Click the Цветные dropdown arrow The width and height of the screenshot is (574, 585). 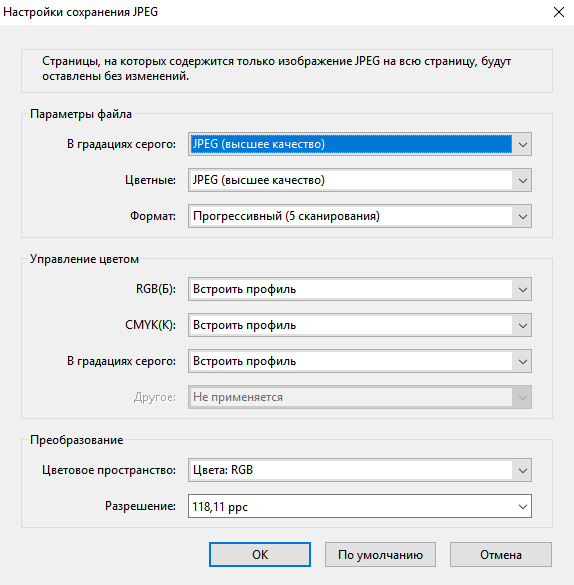(x=523, y=181)
